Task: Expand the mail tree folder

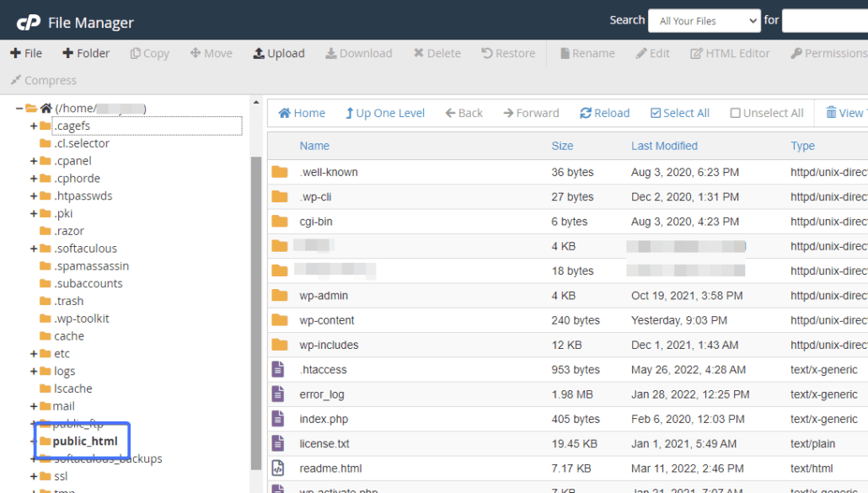Action: click(x=34, y=406)
